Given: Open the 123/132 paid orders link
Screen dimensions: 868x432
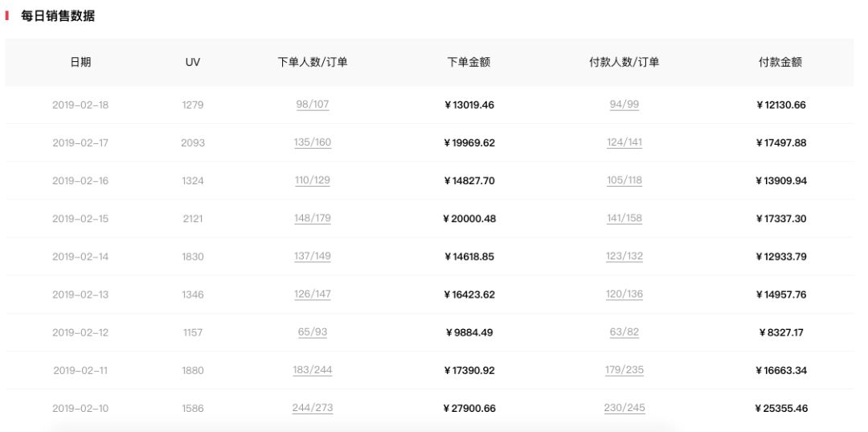Looking at the screenshot, I should click(624, 256).
